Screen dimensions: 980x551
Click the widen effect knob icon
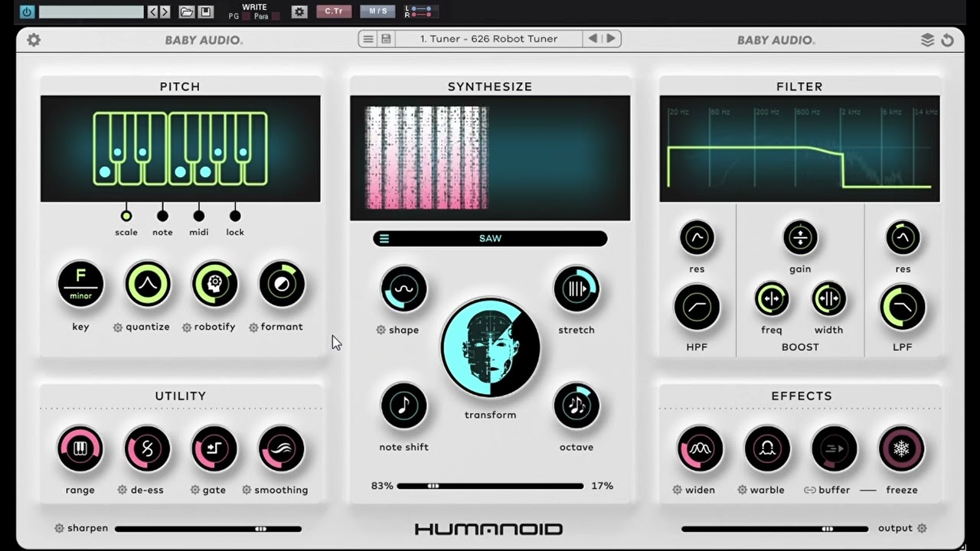tap(700, 449)
